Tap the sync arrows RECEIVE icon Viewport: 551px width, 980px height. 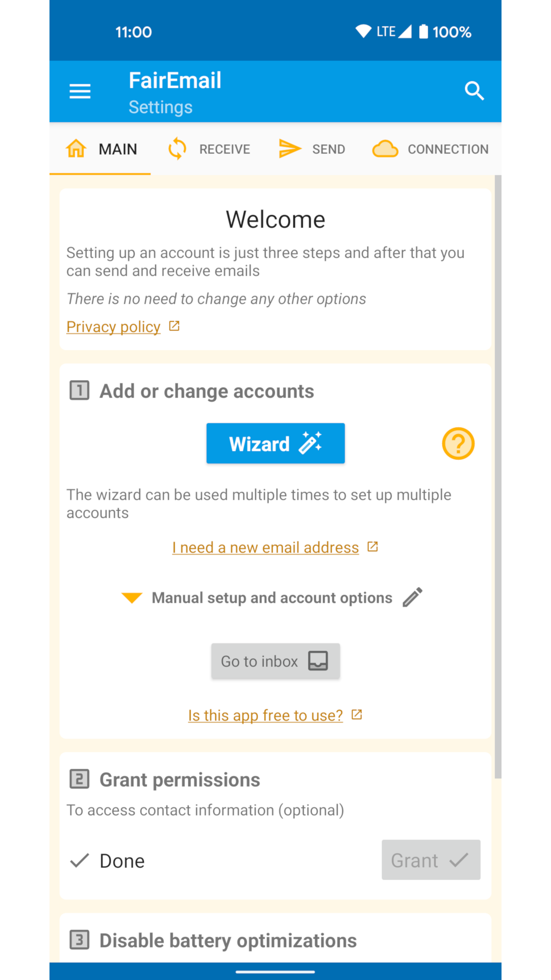pyautogui.click(x=177, y=149)
